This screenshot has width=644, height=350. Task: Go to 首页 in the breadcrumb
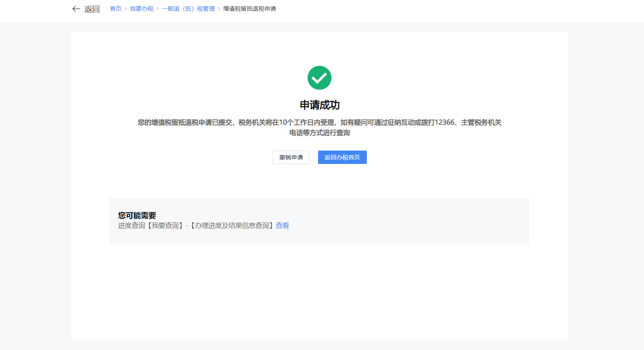[116, 9]
